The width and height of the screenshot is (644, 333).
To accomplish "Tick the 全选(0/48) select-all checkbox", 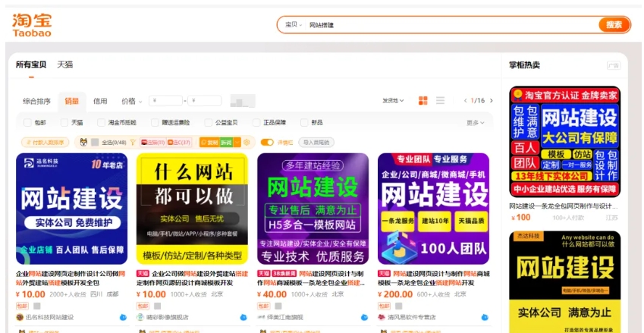I will coord(95,143).
